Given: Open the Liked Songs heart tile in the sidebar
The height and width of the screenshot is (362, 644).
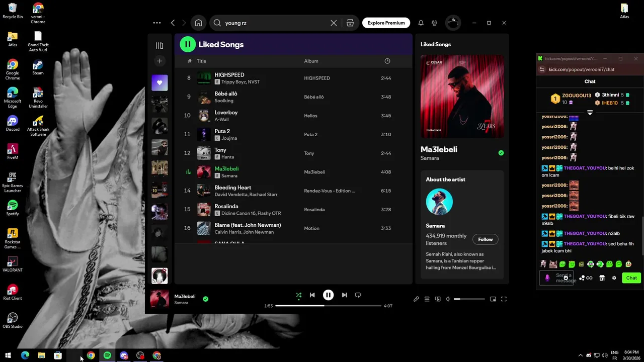Looking at the screenshot, I should (159, 82).
